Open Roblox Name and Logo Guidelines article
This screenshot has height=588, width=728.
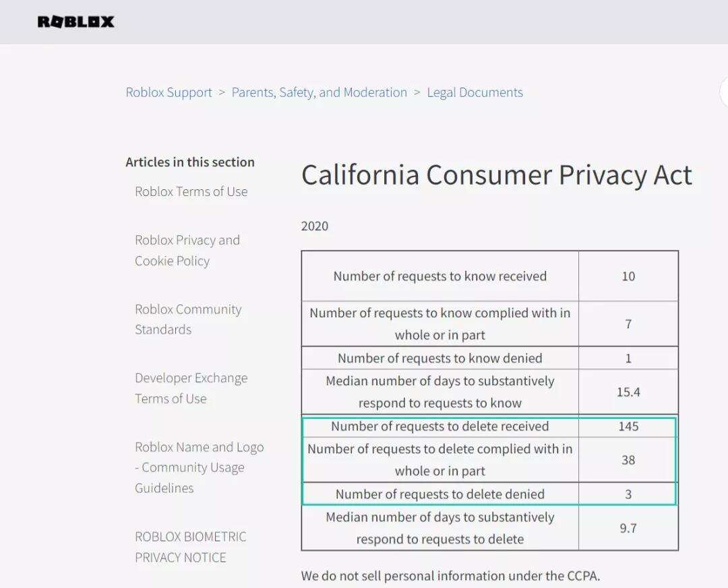[199, 467]
